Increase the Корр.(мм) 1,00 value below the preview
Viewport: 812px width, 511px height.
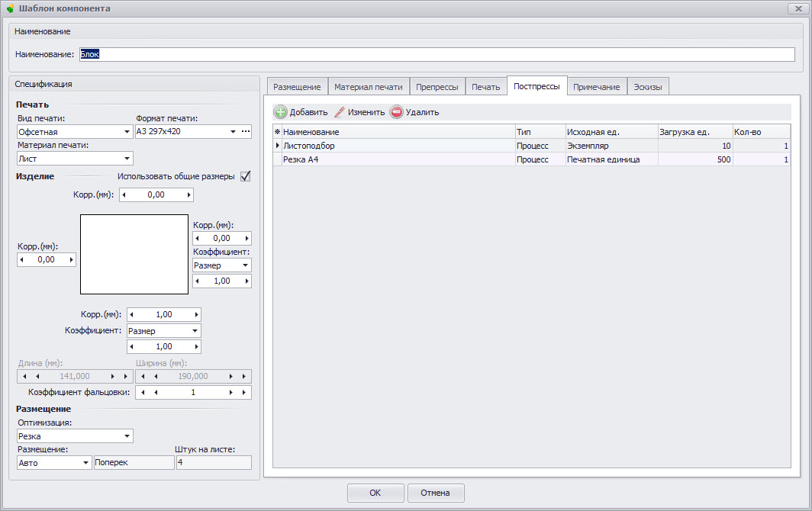click(x=196, y=314)
